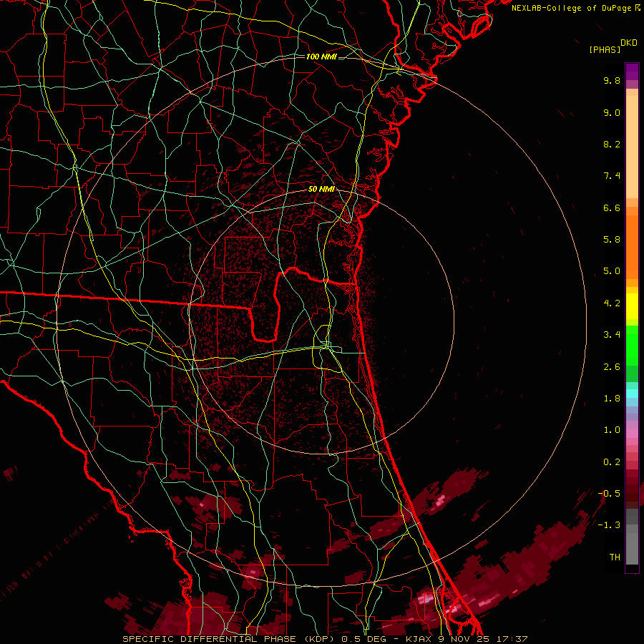This screenshot has width=644, height=644.
Task: Click the 5.0 scale value
Action: [x=612, y=271]
